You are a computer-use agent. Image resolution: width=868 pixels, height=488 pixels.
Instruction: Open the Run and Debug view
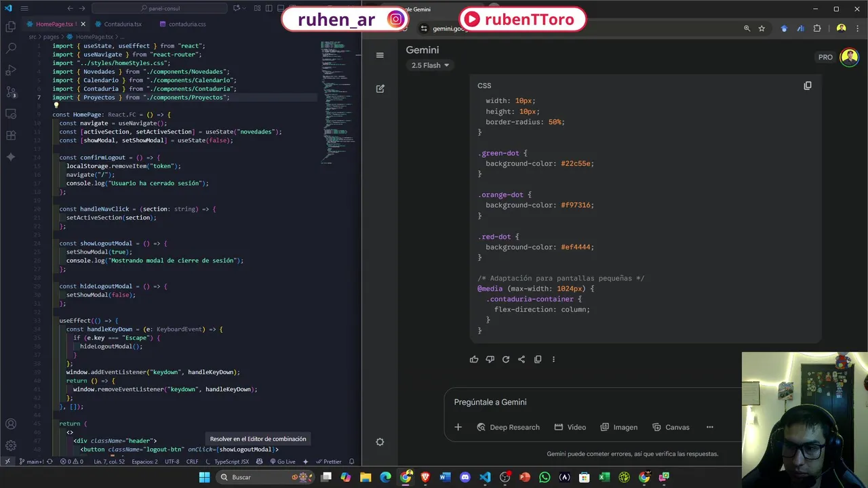coord(11,70)
